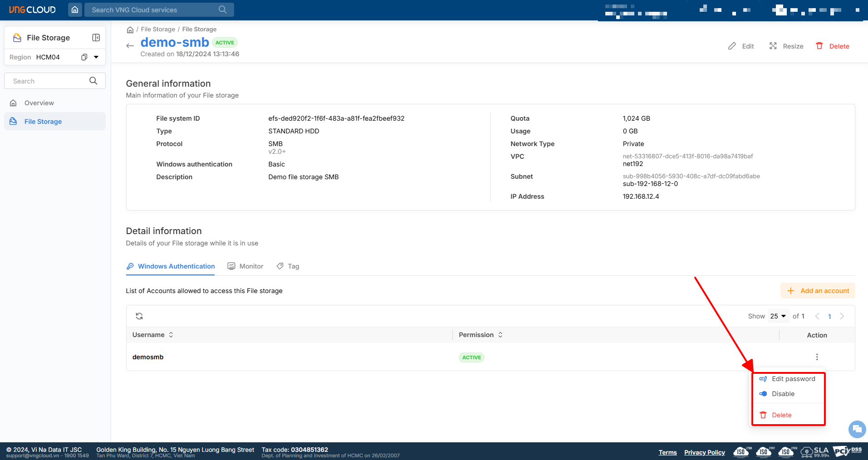The width and height of the screenshot is (868, 460).
Task: Copy the region HCM04 value
Action: tap(84, 57)
